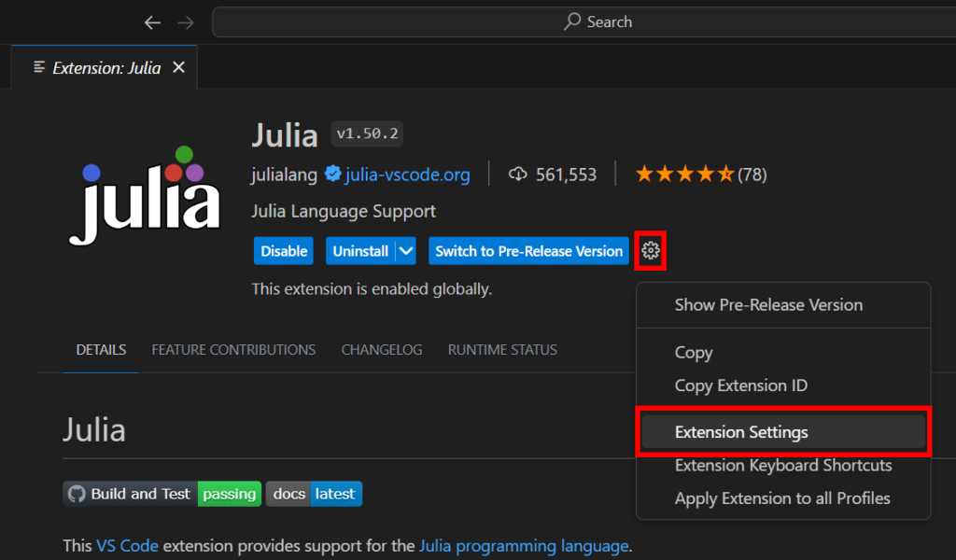The height and width of the screenshot is (560, 956).
Task: Click the Julia readme heading
Action: point(94,429)
